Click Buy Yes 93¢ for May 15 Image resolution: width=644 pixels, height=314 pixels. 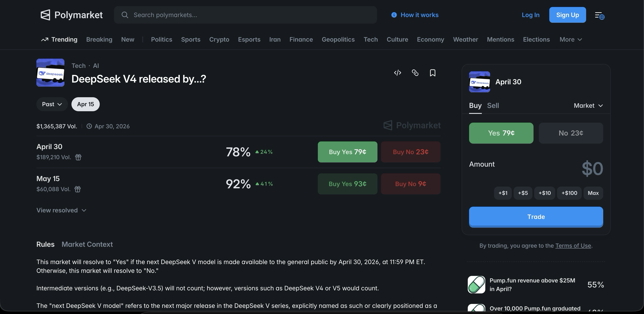pyautogui.click(x=347, y=184)
